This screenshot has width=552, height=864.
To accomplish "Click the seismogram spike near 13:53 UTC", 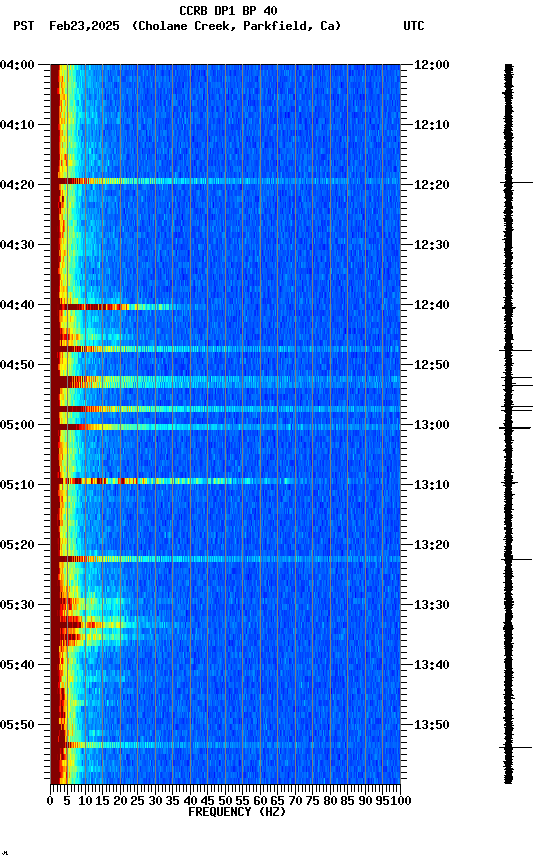I will [516, 748].
